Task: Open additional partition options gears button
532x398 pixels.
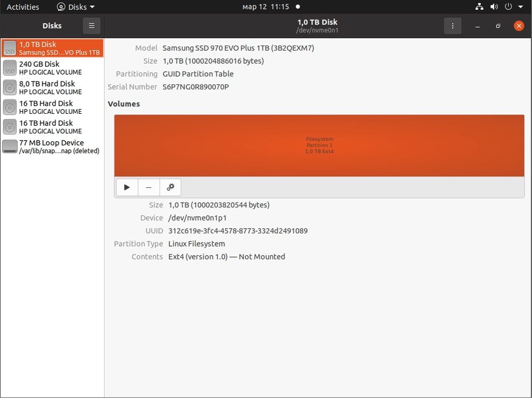Action: [x=170, y=187]
